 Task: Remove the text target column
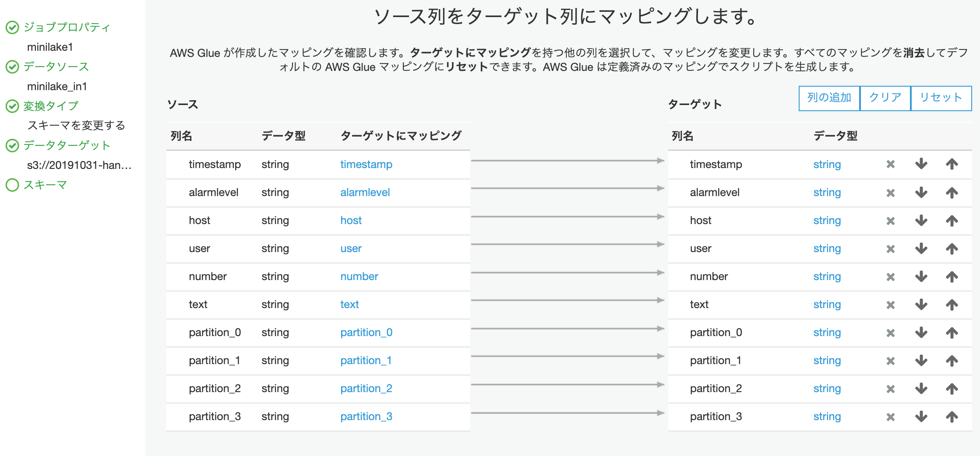890,305
